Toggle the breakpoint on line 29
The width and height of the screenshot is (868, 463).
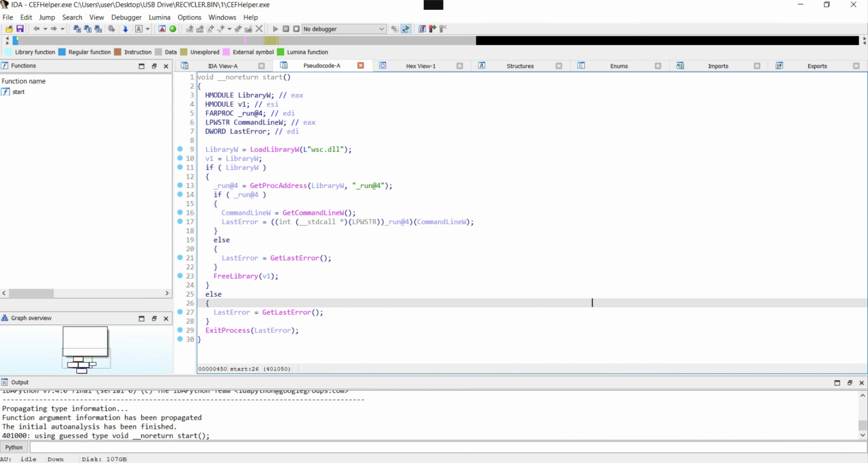click(181, 330)
